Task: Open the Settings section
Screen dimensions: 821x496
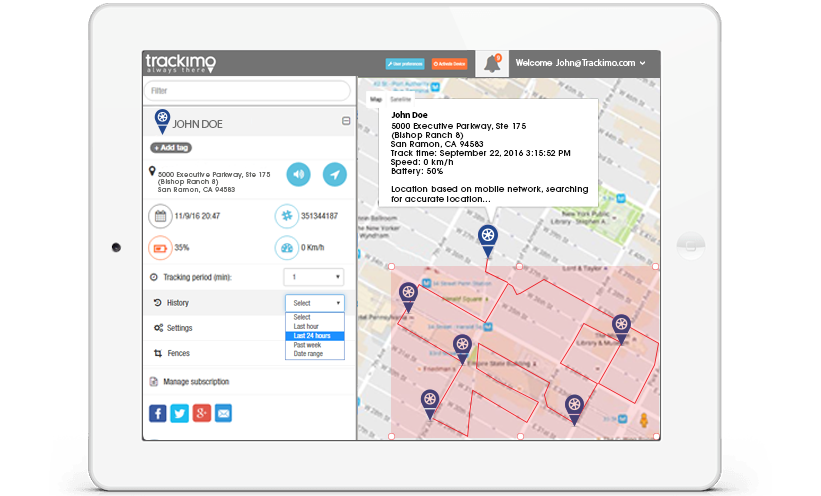Action: click(x=180, y=328)
